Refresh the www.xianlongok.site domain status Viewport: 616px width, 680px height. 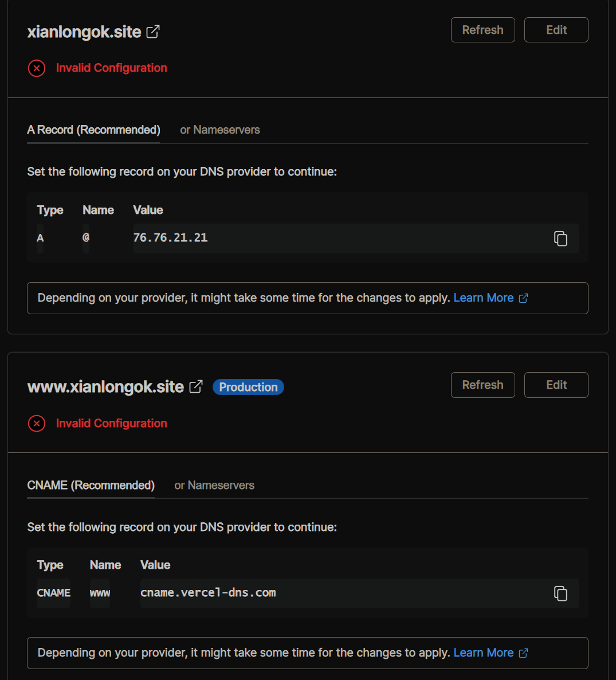tap(483, 385)
